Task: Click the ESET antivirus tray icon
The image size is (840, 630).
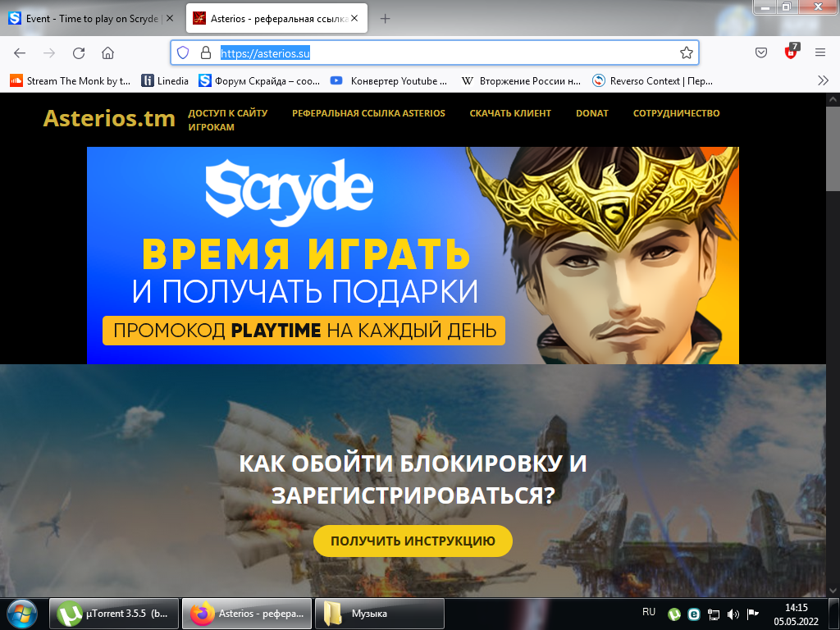Action: (694, 614)
